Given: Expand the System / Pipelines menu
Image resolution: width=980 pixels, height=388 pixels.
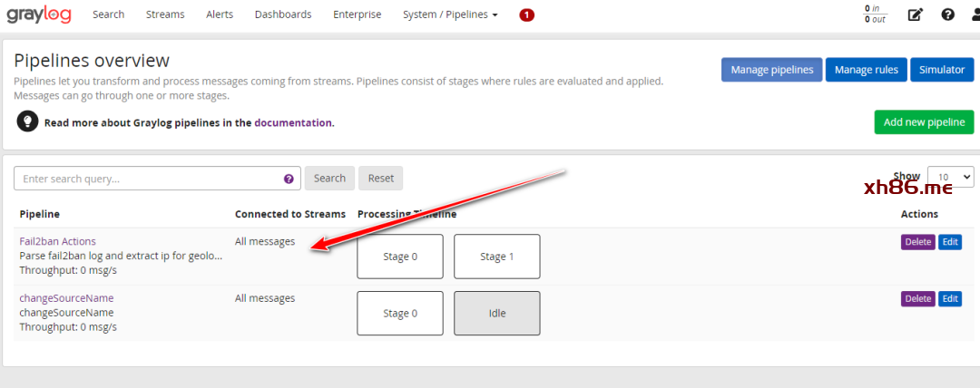Looking at the screenshot, I should click(x=450, y=15).
